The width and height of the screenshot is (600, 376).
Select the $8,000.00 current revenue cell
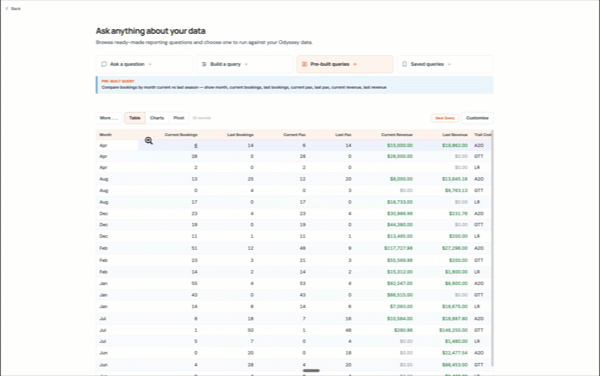point(401,179)
